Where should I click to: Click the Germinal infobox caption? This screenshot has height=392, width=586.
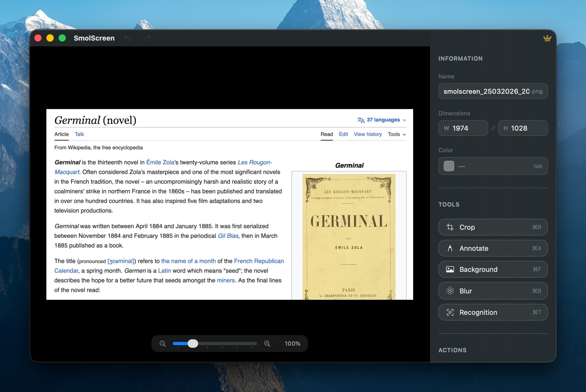tap(349, 165)
